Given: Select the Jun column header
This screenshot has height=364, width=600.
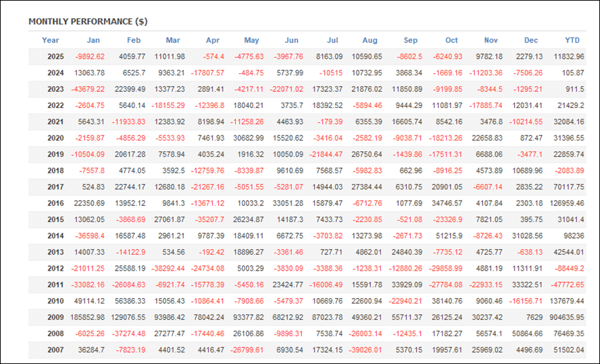Looking at the screenshot, I should pyautogui.click(x=291, y=40).
